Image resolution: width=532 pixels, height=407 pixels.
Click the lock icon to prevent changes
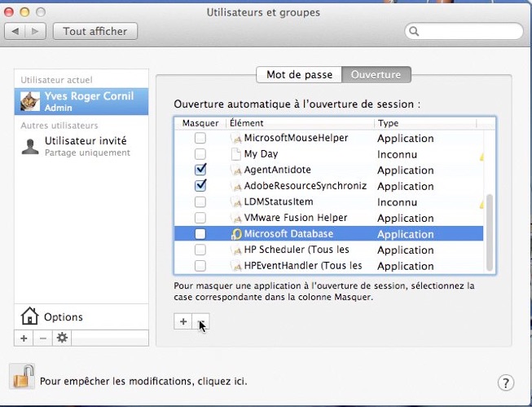coord(22,377)
